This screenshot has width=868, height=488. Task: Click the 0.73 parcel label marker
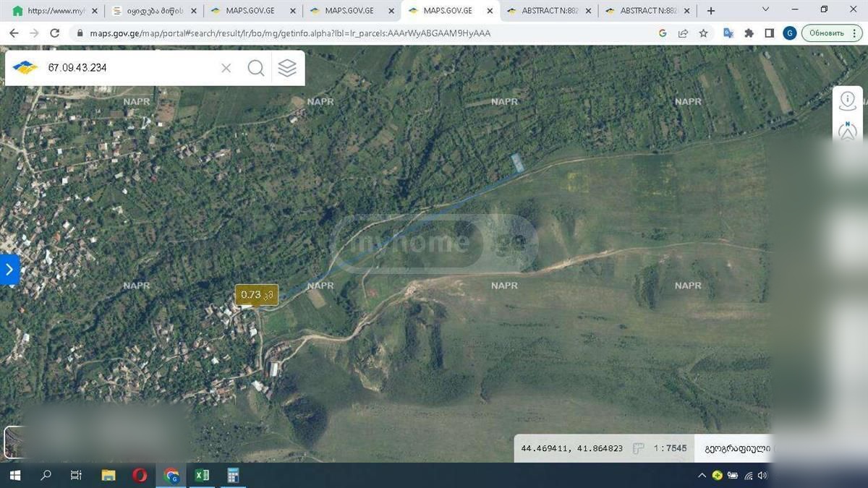(257, 294)
